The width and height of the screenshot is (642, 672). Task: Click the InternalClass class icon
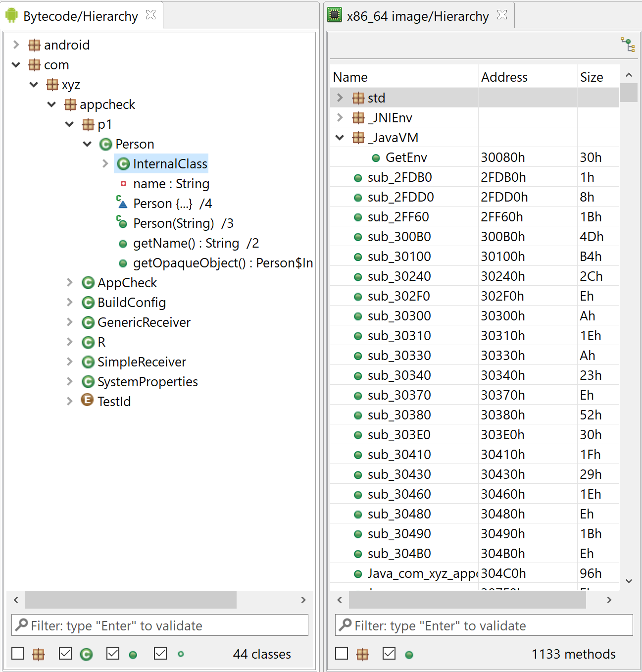[124, 164]
